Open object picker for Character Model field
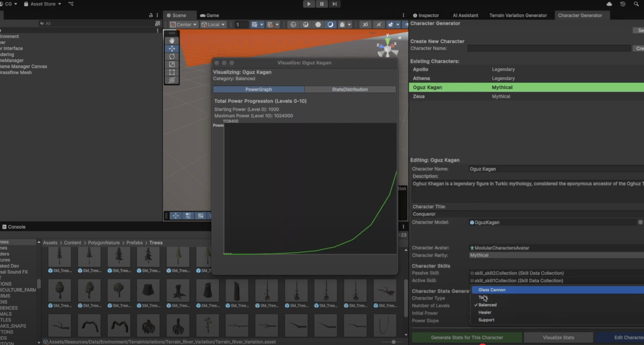The width and height of the screenshot is (644, 345). (640, 222)
